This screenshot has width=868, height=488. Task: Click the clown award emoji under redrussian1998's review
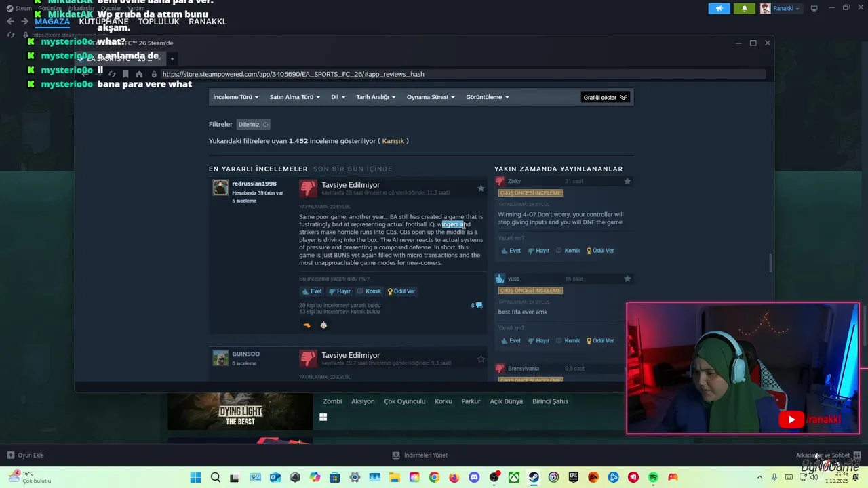pyautogui.click(x=323, y=325)
